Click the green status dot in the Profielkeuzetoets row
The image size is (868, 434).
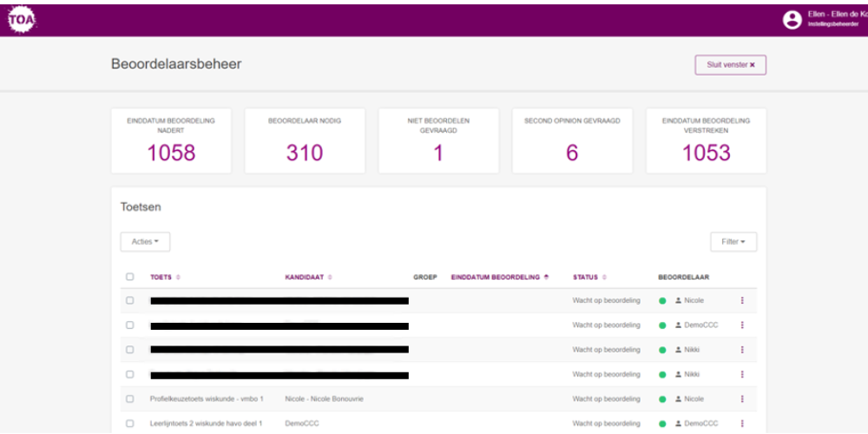pyautogui.click(x=662, y=399)
